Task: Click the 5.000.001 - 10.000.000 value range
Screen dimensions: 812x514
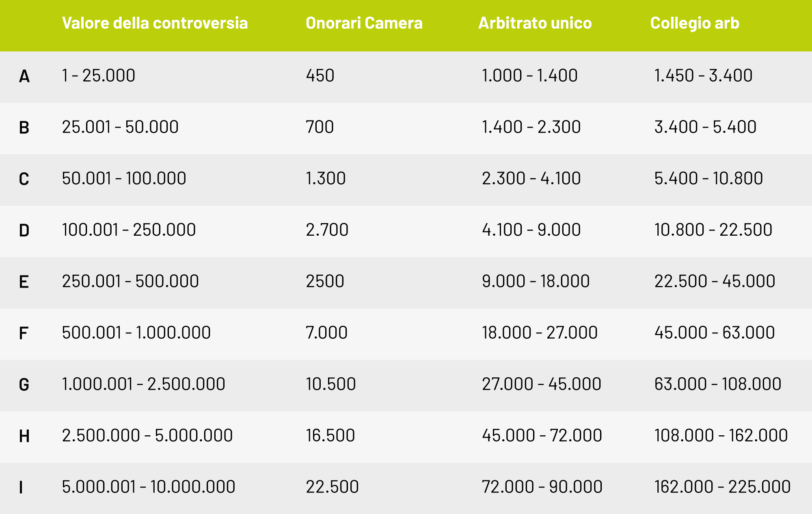Action: [x=149, y=487]
